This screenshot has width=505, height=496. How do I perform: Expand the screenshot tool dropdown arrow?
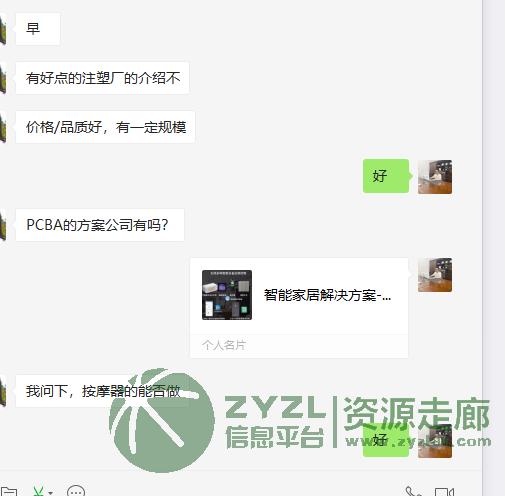click(51, 492)
